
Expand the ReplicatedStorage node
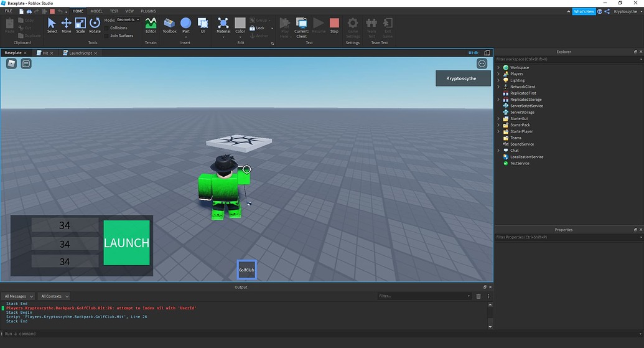(x=498, y=100)
